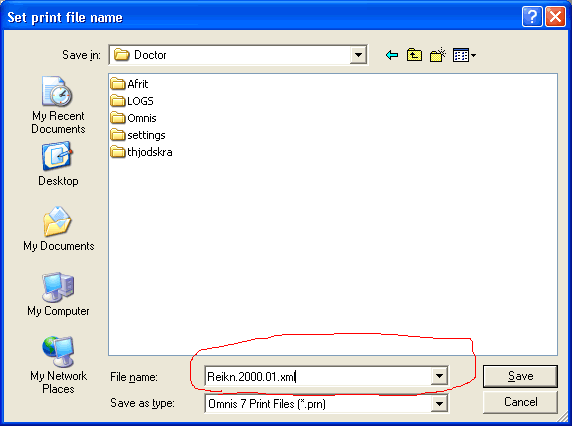Go back to the last folder visited
The width and height of the screenshot is (572, 426).
point(392,55)
